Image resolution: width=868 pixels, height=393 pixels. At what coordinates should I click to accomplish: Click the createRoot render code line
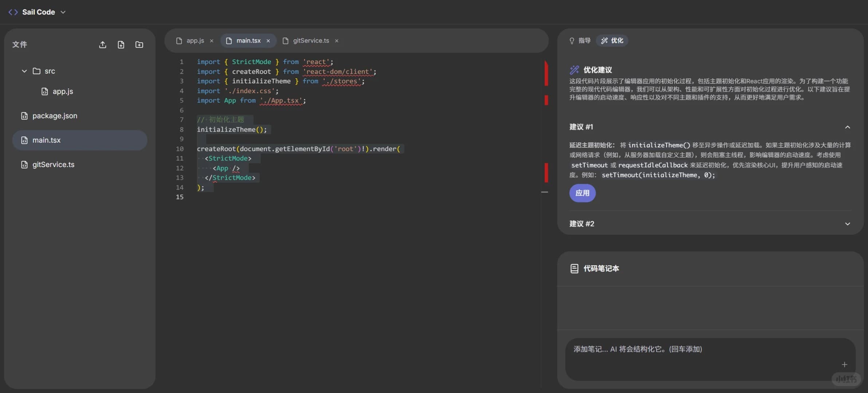(299, 149)
